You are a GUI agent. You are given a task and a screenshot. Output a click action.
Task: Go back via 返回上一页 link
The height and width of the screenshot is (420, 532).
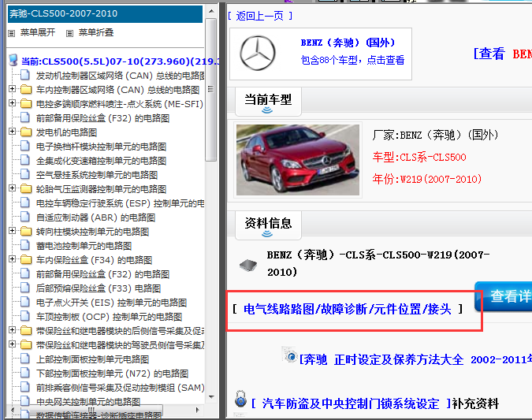[260, 16]
